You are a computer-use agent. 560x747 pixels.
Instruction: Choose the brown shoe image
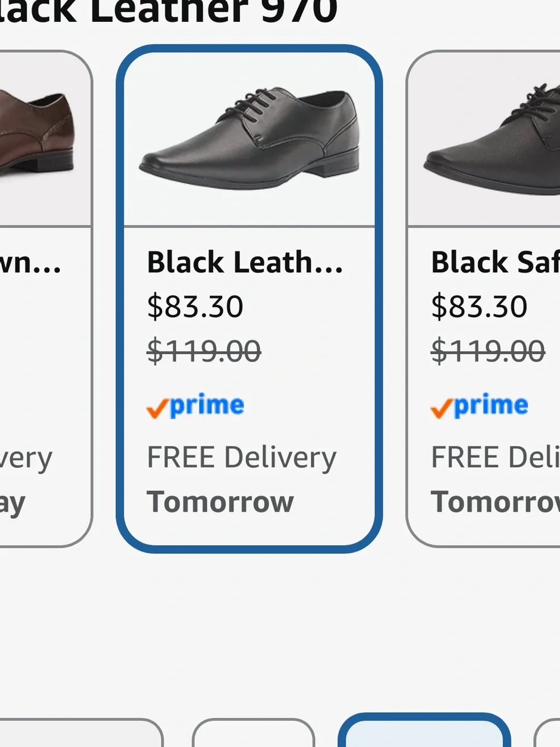[36, 134]
